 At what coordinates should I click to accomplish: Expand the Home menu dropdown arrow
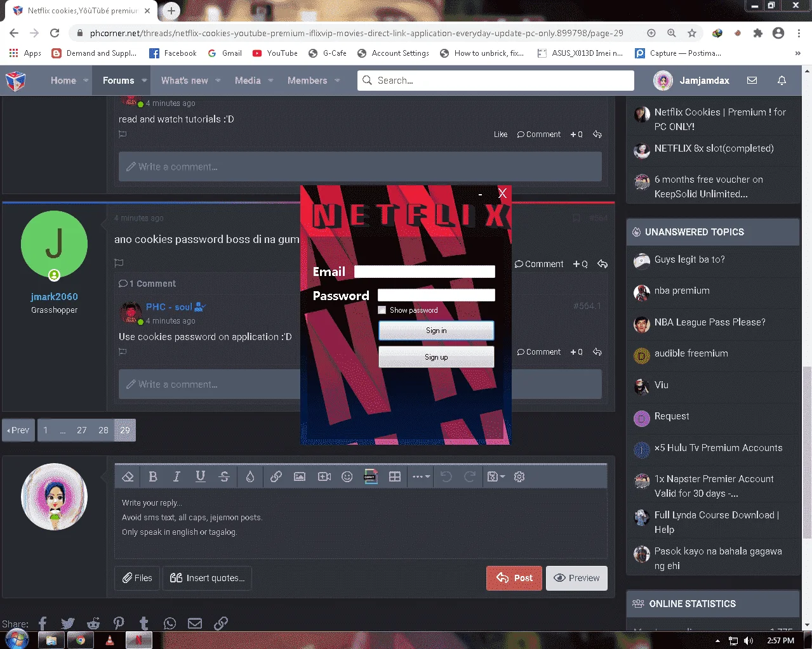[86, 81]
